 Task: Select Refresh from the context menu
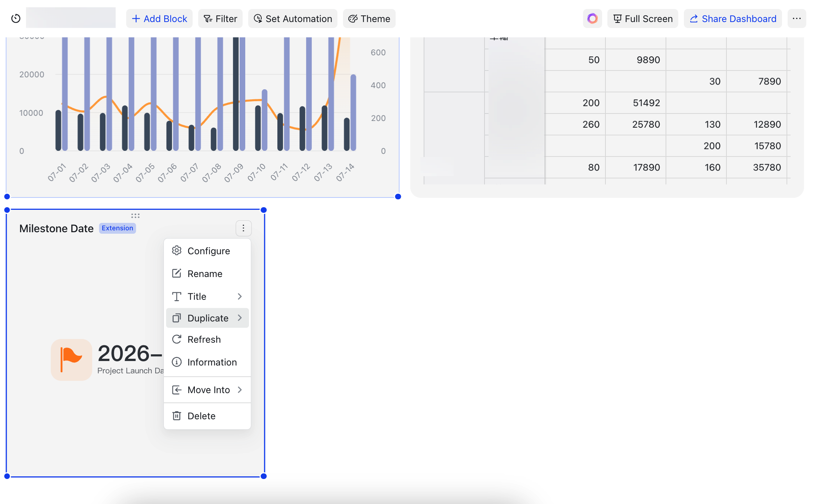(x=207, y=339)
